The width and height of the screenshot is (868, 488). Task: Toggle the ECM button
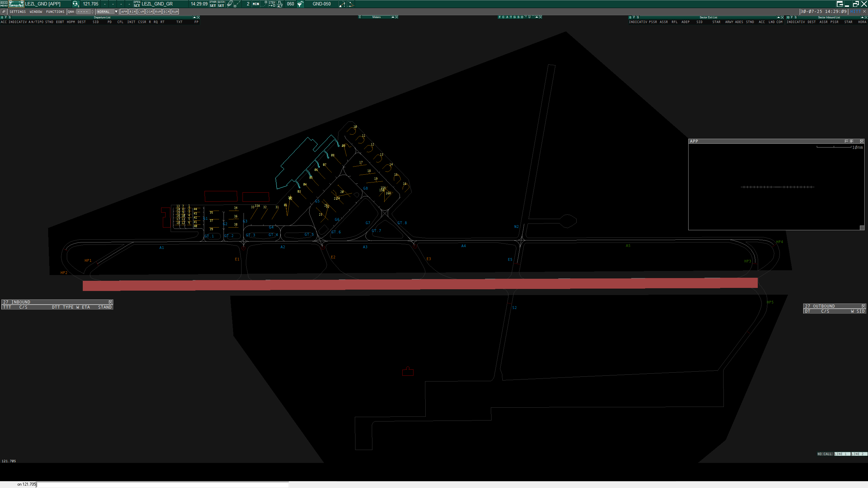(x=167, y=12)
